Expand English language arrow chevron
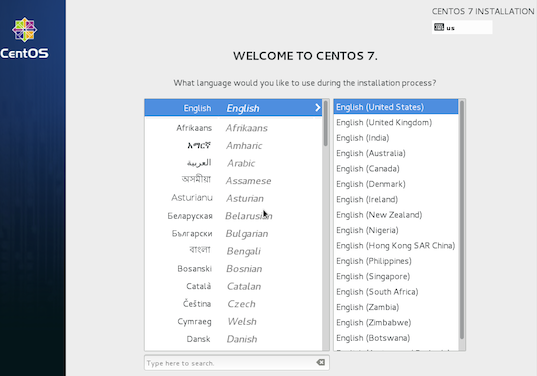 coord(317,108)
